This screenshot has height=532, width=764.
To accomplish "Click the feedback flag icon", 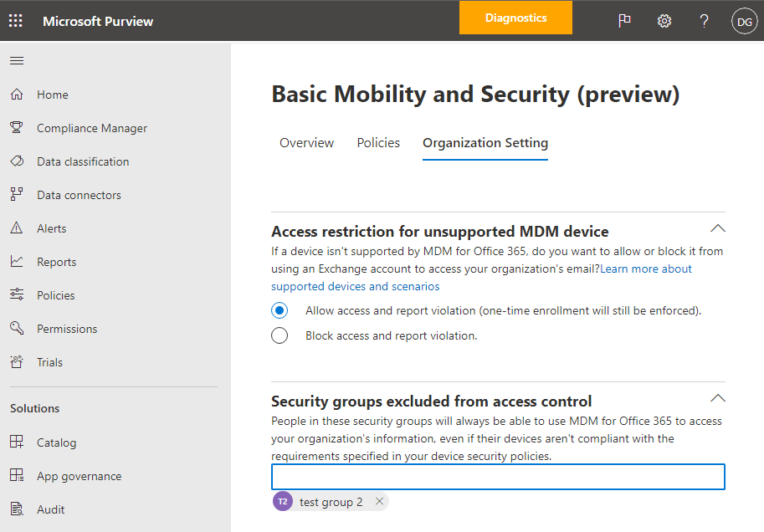I will [624, 21].
